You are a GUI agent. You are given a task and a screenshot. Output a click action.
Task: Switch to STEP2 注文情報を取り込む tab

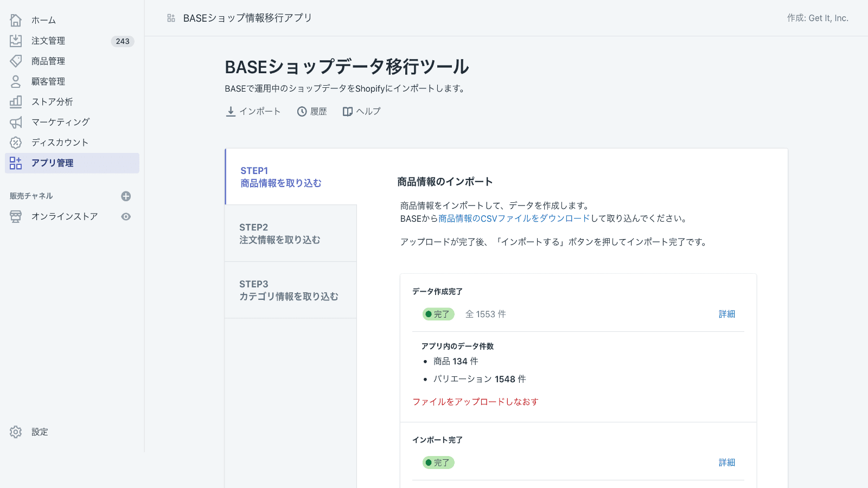pyautogui.click(x=290, y=233)
